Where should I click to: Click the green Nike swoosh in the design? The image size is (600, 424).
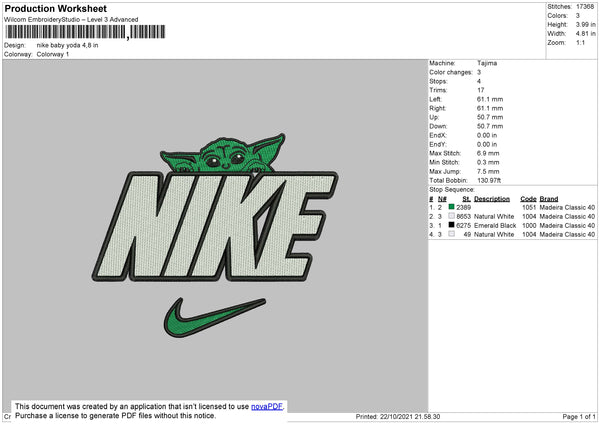click(214, 318)
